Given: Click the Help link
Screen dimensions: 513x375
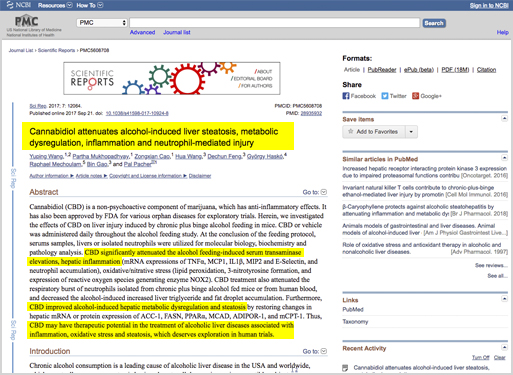Looking at the screenshot, I should [502, 32].
